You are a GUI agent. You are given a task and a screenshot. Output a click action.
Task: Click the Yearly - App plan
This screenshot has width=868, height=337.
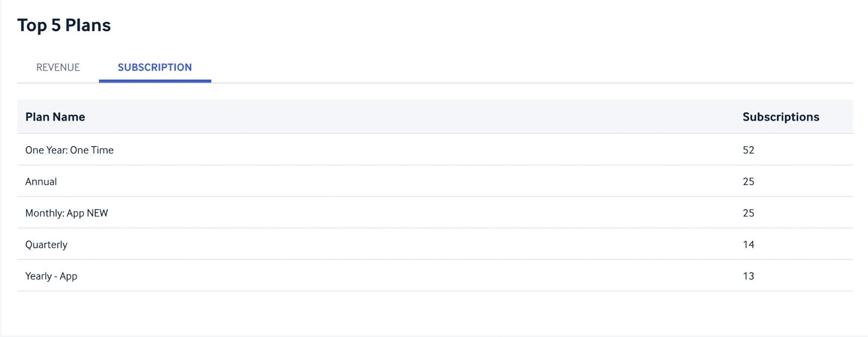[x=51, y=276]
